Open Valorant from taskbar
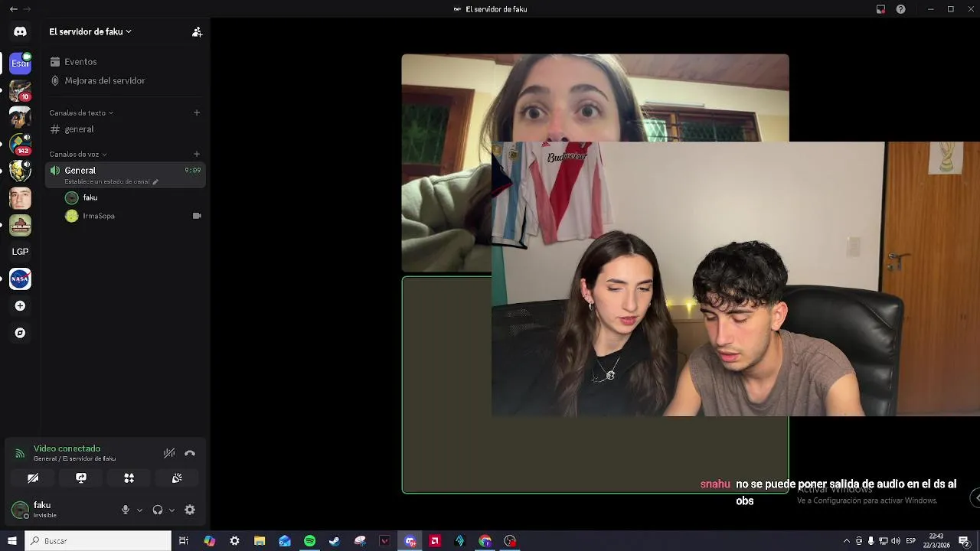 [x=384, y=541]
